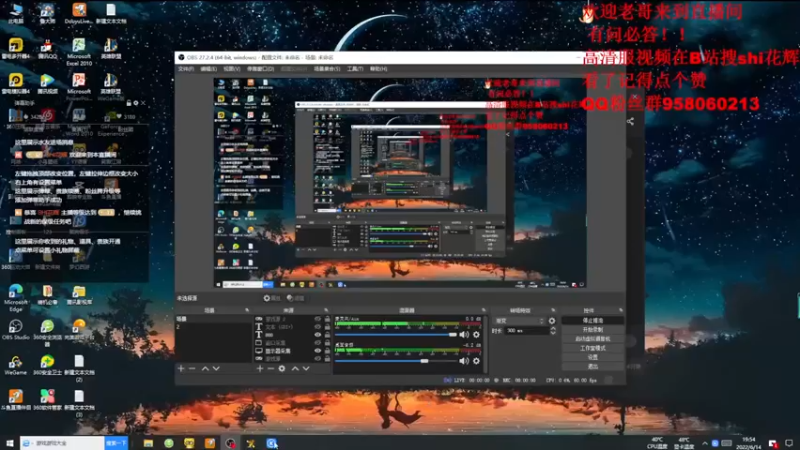Move source up in Sources panel
The height and width of the screenshot is (450, 800).
coord(295,368)
